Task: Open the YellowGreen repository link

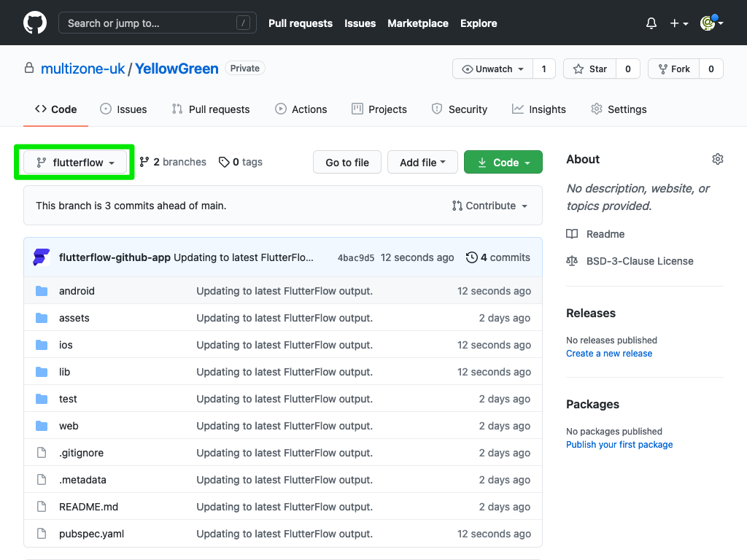Action: (177, 69)
